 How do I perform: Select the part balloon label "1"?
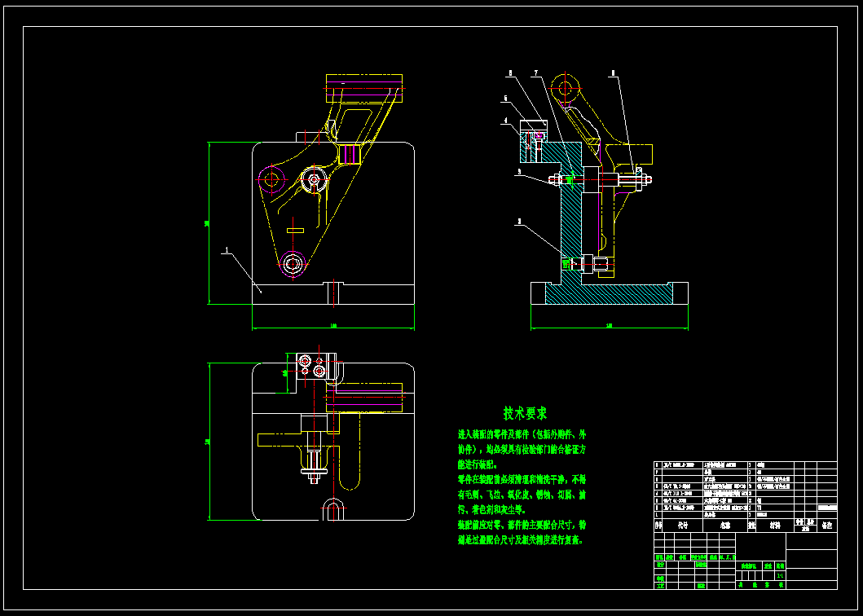(226, 250)
